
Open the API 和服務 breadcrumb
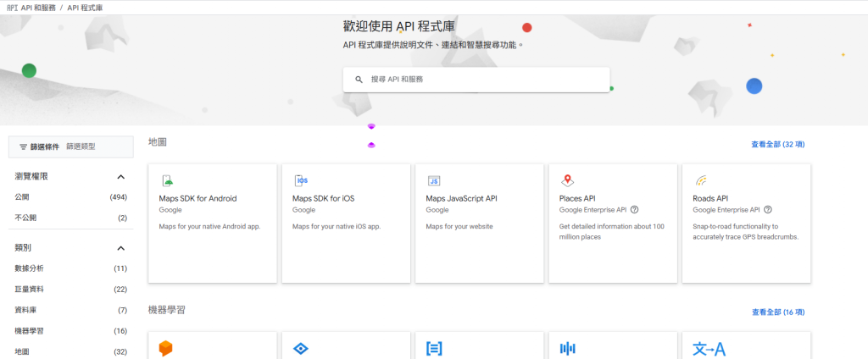click(38, 8)
